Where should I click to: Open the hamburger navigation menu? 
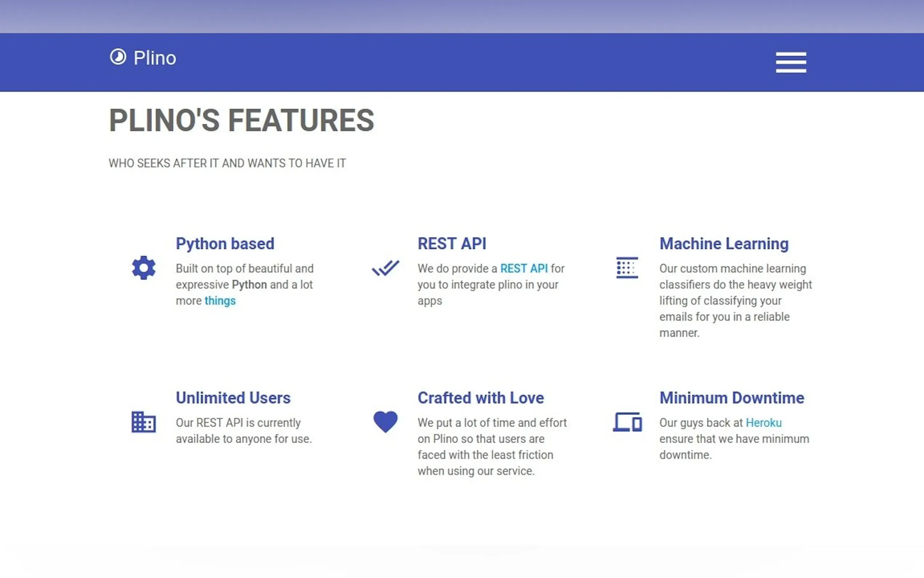[791, 62]
